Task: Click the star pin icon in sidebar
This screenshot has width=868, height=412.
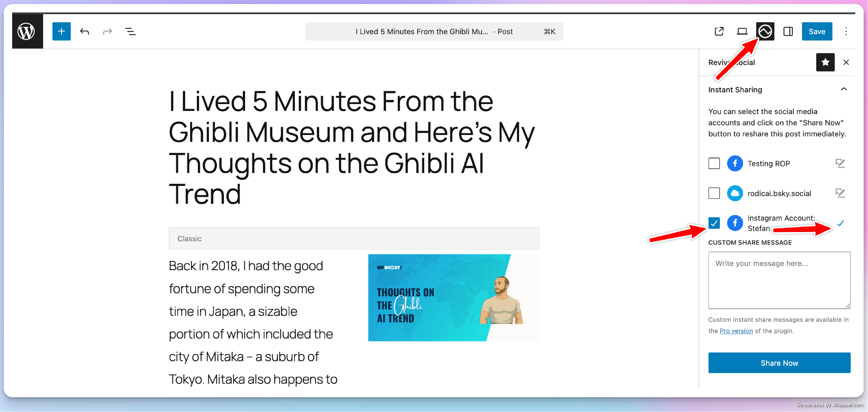Action: 825,62
